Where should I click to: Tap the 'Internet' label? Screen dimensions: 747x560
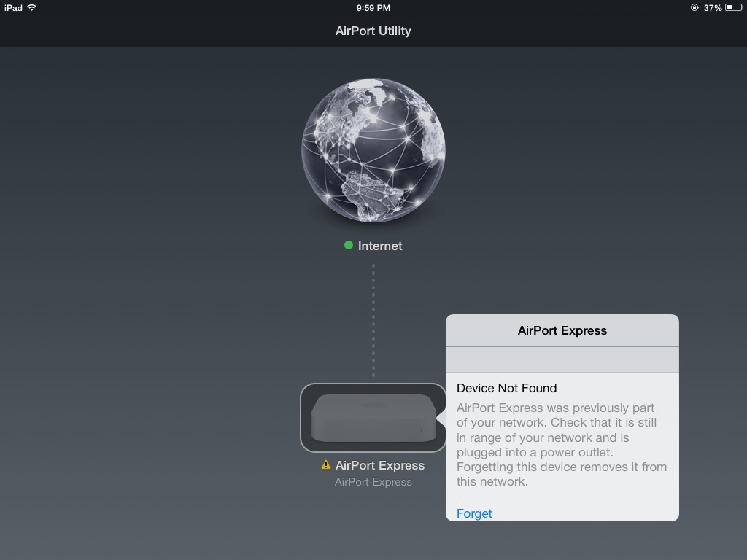[380, 246]
